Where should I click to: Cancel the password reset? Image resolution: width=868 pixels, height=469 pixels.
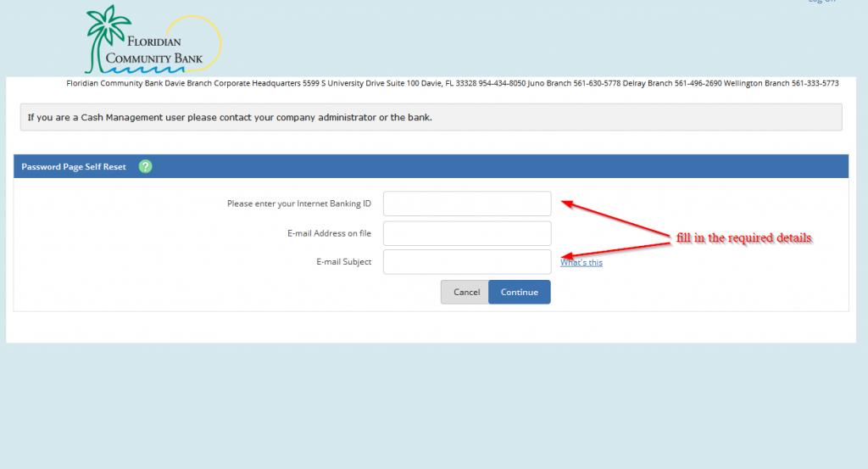(x=465, y=292)
